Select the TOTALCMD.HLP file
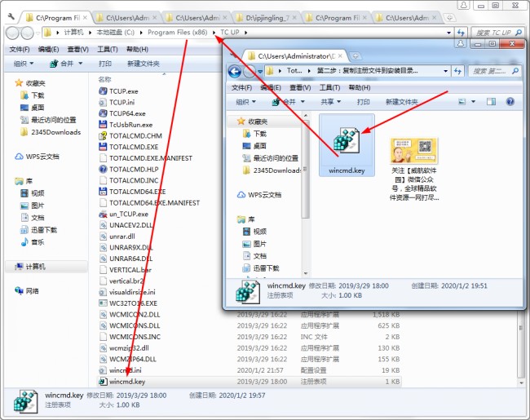 tap(134, 169)
